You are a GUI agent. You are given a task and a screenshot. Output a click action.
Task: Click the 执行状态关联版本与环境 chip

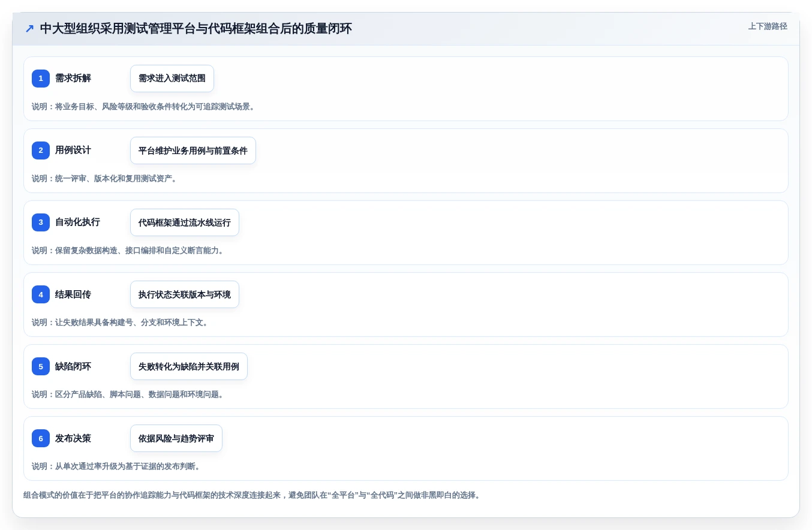point(185,294)
